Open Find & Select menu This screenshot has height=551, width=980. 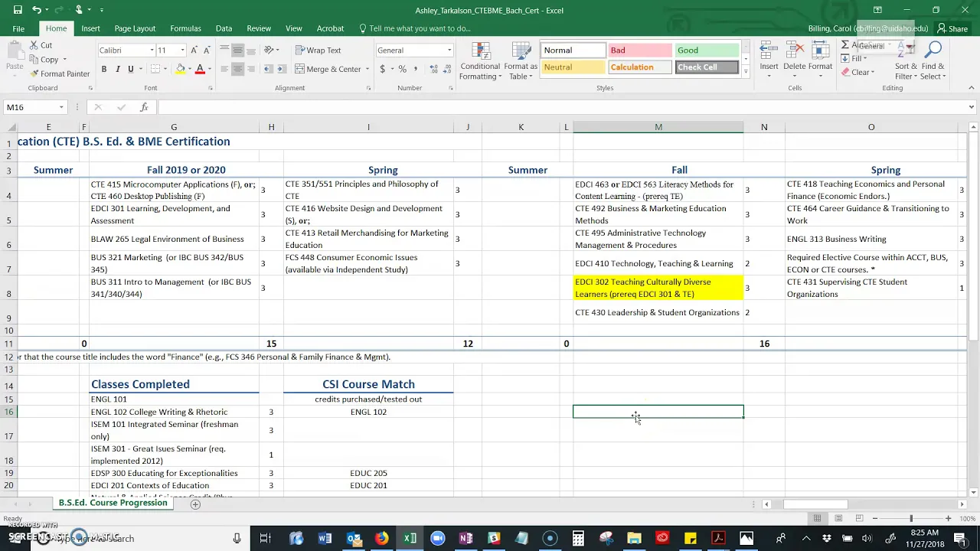point(933,61)
